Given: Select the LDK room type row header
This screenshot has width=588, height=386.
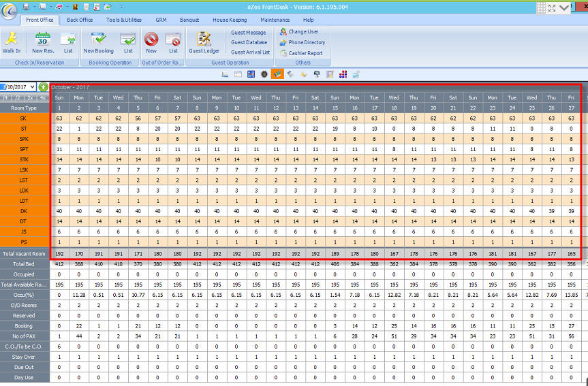Looking at the screenshot, I should click(25, 191).
